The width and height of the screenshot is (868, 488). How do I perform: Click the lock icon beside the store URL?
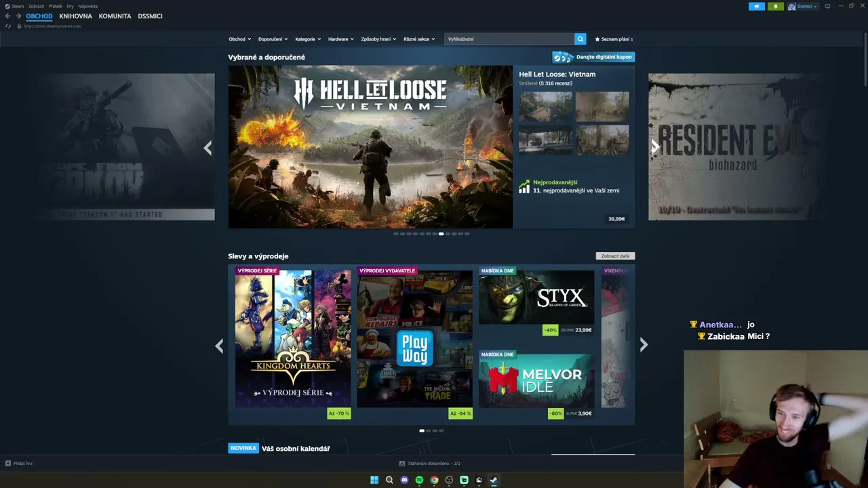(x=19, y=26)
